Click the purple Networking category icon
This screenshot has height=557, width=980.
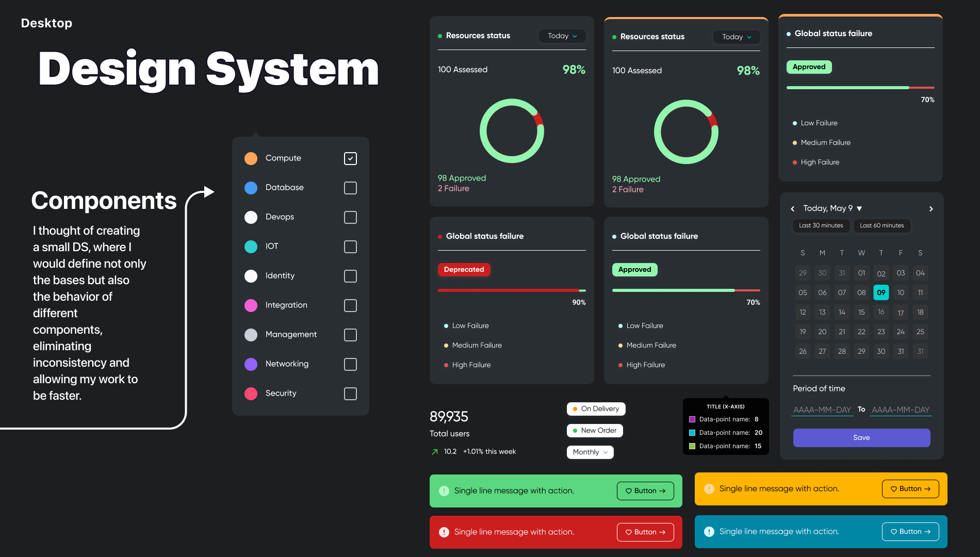[x=251, y=364]
